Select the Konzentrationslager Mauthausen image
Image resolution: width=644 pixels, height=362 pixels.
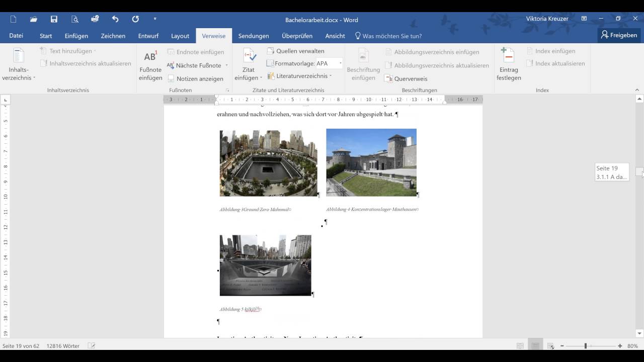click(371, 162)
